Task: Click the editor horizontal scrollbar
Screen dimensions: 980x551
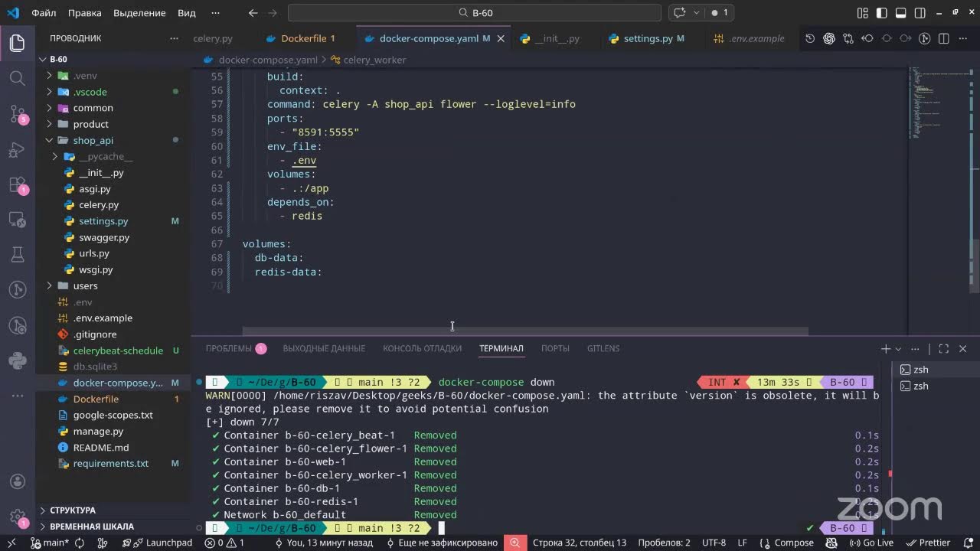Action: tap(525, 331)
